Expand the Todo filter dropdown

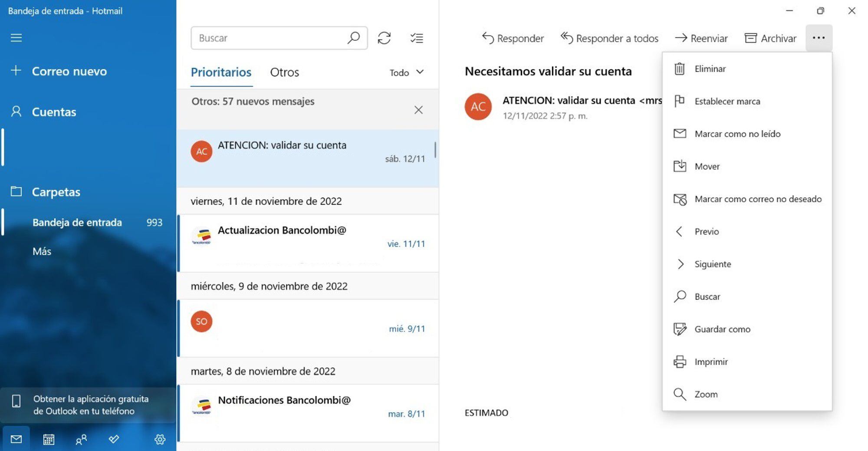click(406, 72)
